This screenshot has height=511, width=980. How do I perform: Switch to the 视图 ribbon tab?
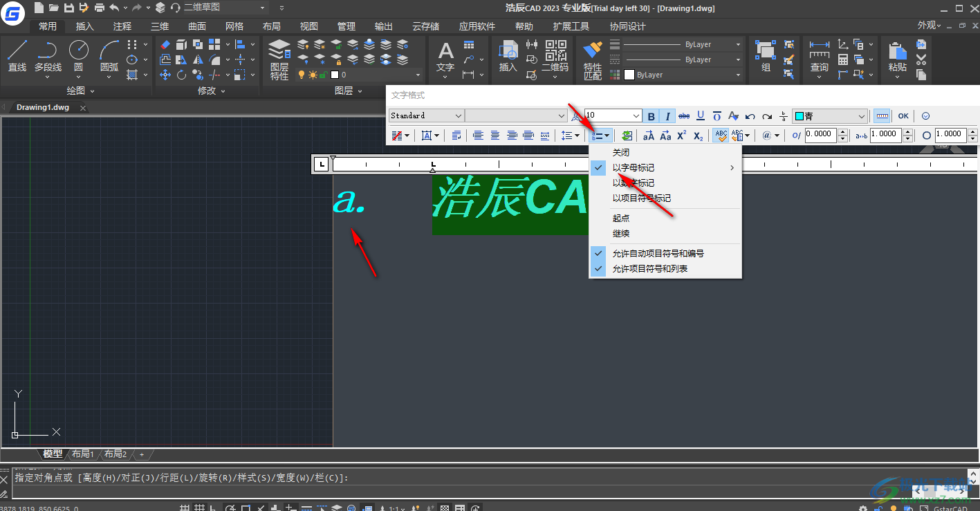(309, 26)
